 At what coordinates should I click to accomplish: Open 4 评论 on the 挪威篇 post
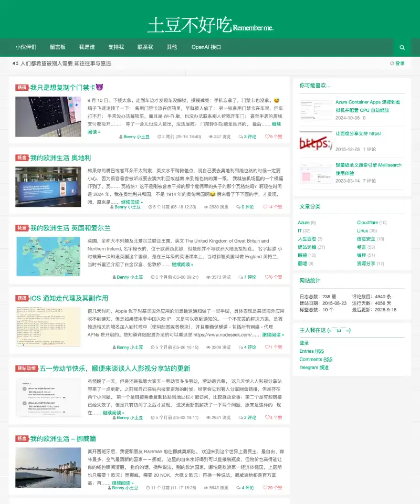click(245, 488)
